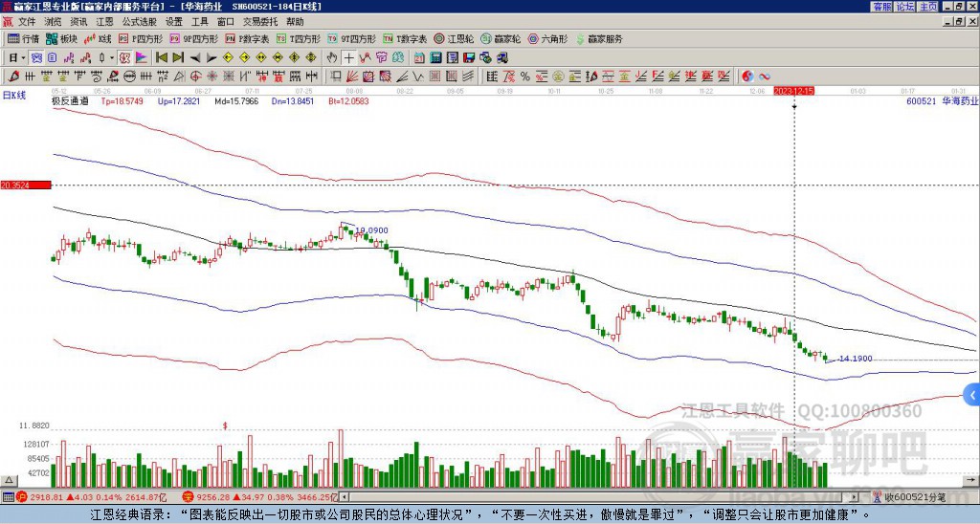This screenshot has width=980, height=524.
Task: Click the Shanghai index 2918.81 status
Action: pyautogui.click(x=91, y=497)
